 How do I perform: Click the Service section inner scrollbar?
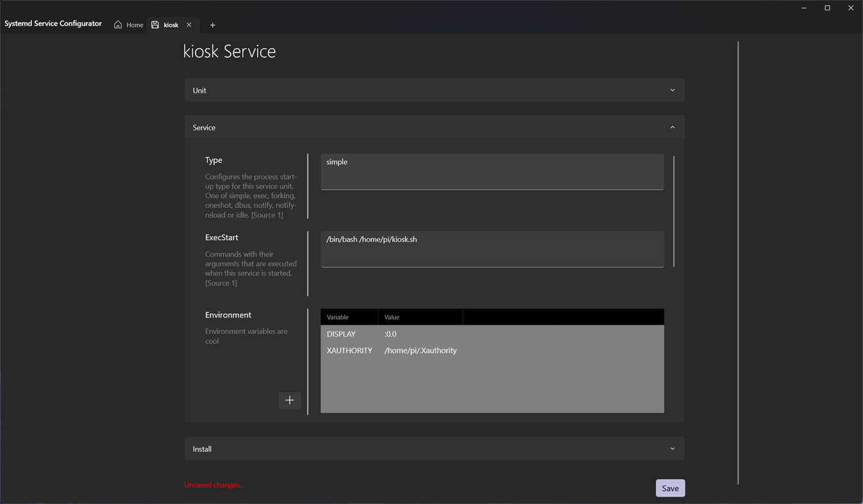pyautogui.click(x=674, y=211)
